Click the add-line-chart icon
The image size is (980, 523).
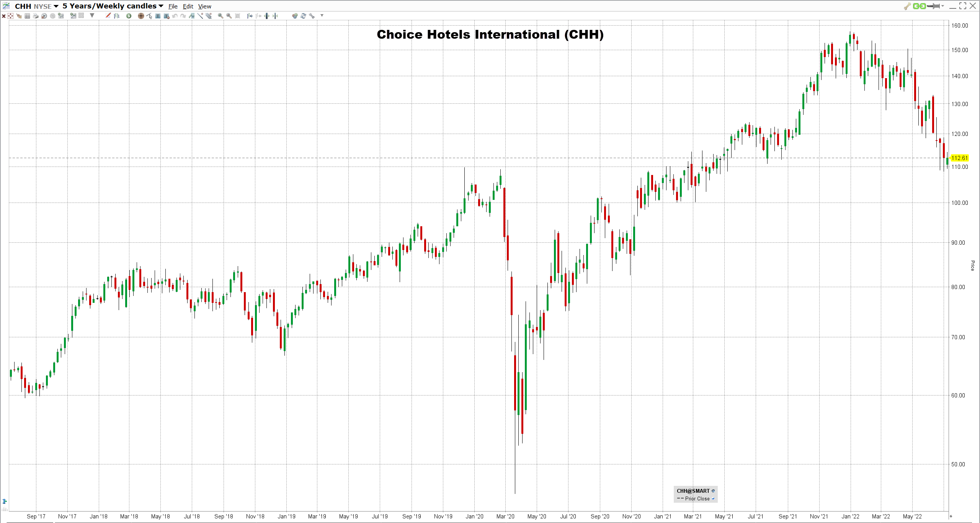pyautogui.click(x=73, y=16)
